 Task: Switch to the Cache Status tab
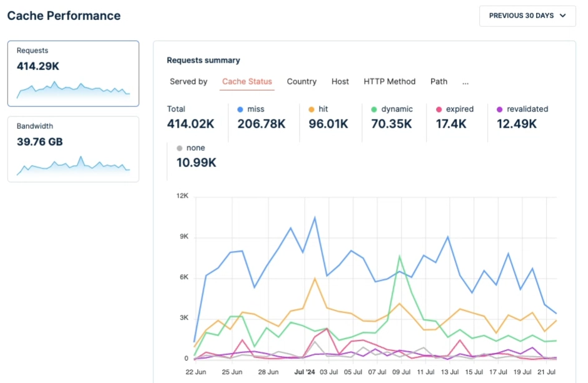click(246, 82)
